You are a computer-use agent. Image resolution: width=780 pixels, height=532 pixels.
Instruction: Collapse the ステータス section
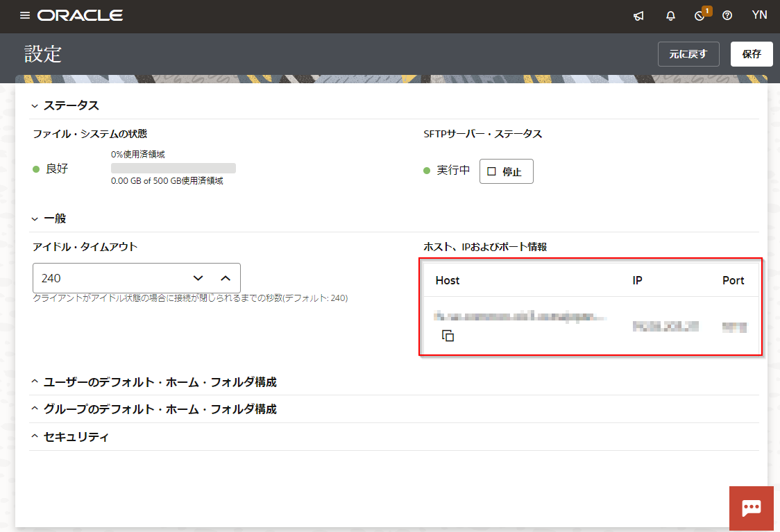pos(35,106)
